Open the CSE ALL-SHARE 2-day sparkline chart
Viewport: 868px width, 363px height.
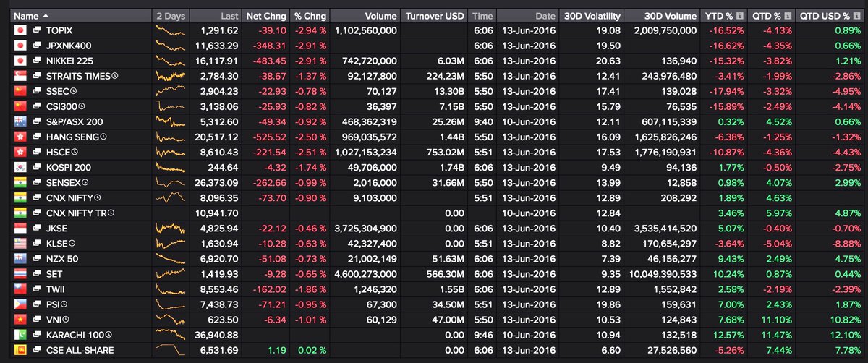click(x=170, y=350)
